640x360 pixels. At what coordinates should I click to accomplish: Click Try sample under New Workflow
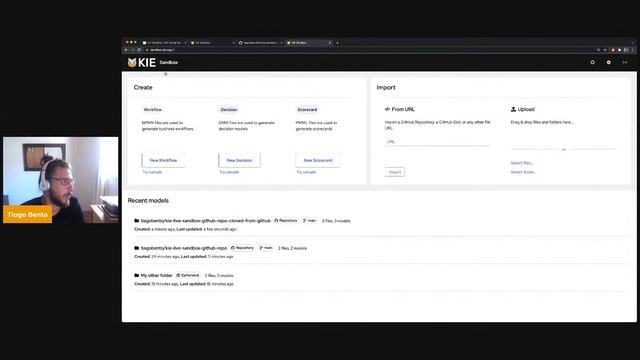coord(152,172)
